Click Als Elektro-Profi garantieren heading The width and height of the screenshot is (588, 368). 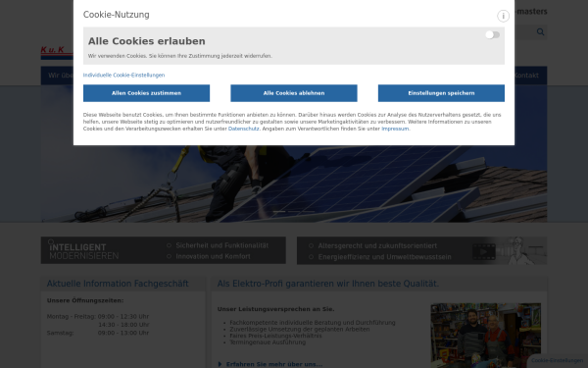coord(328,284)
